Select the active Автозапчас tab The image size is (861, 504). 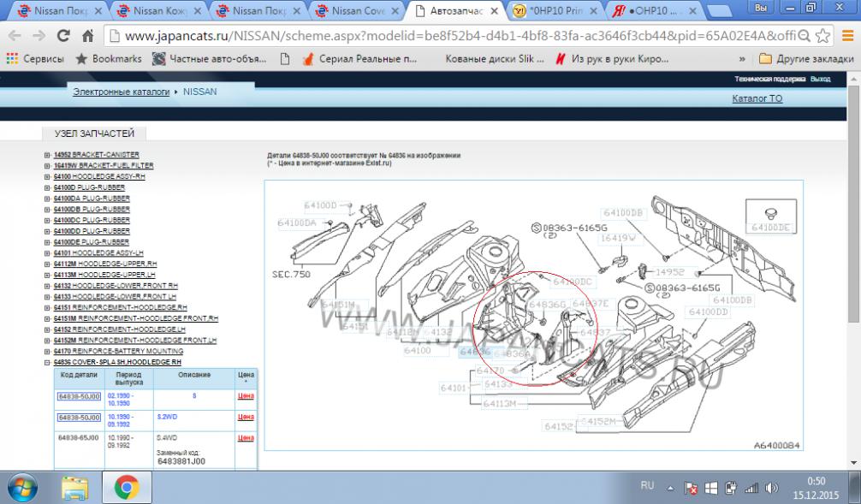point(456,11)
